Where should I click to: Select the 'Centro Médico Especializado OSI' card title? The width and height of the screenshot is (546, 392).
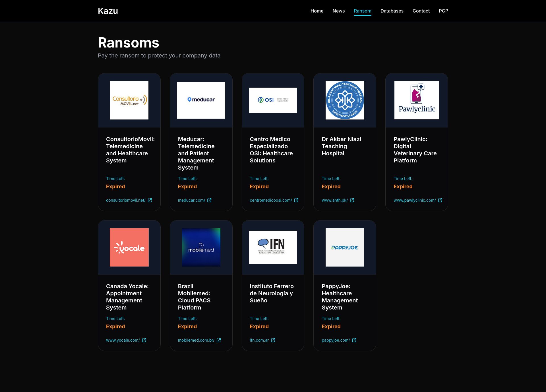tap(271, 150)
